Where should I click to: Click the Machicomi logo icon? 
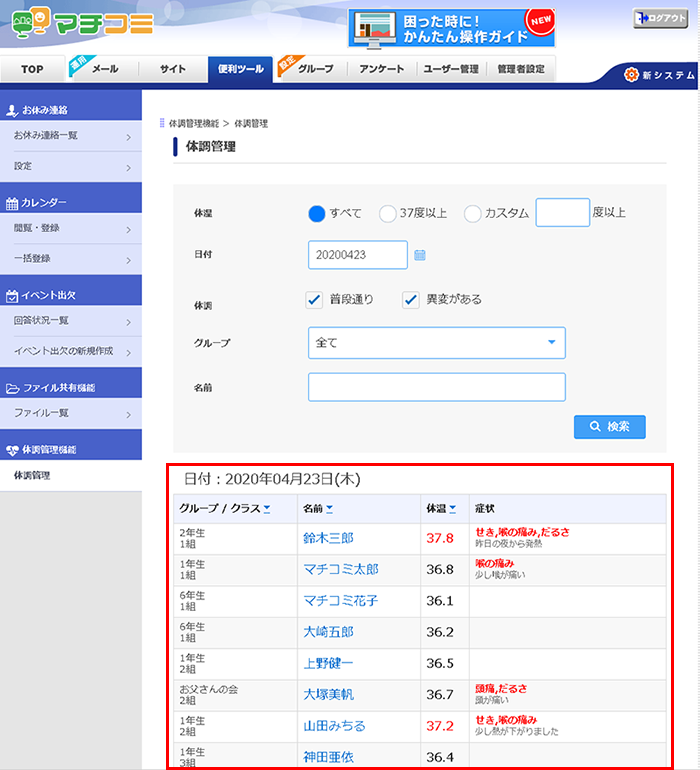(30, 22)
